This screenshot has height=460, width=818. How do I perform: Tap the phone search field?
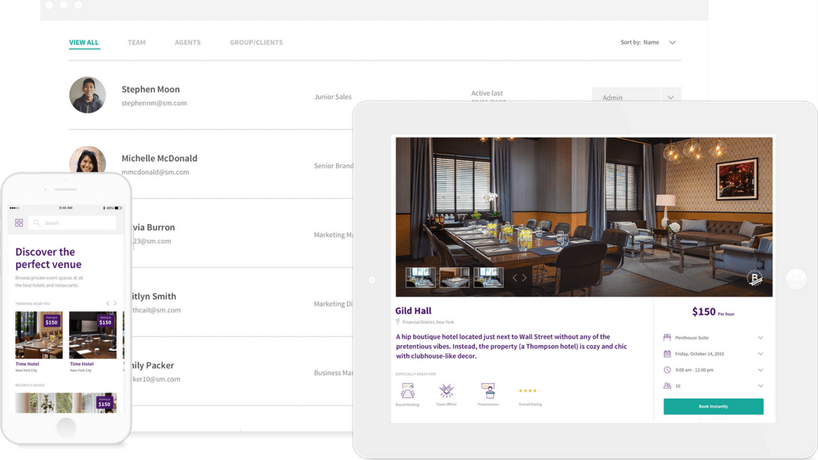point(73,223)
